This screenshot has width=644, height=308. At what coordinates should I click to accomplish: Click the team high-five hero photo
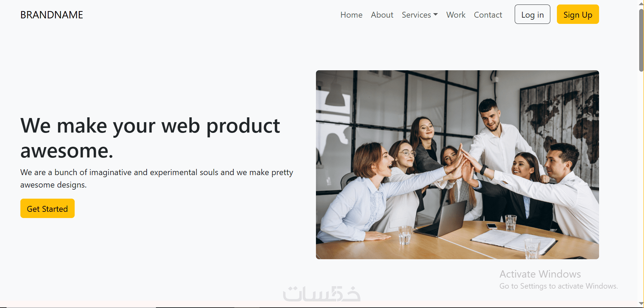pyautogui.click(x=457, y=165)
